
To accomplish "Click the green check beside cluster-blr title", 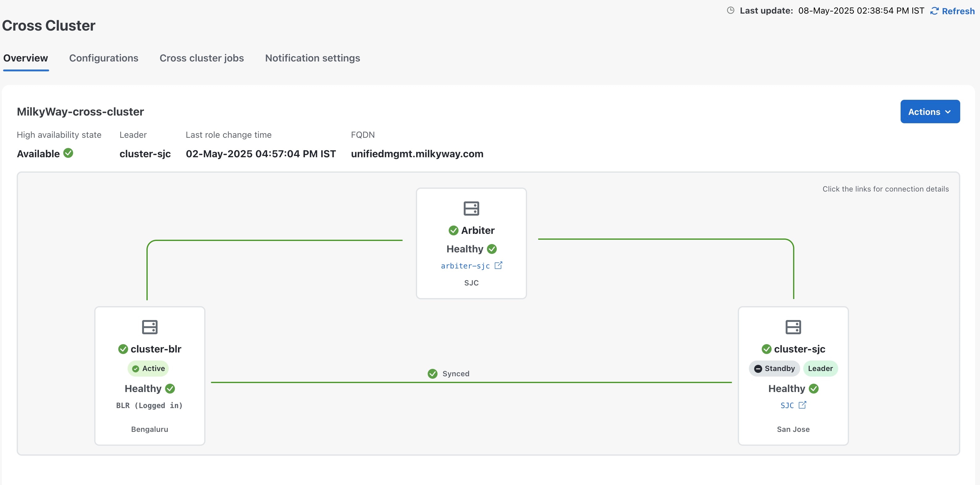I will 123,349.
